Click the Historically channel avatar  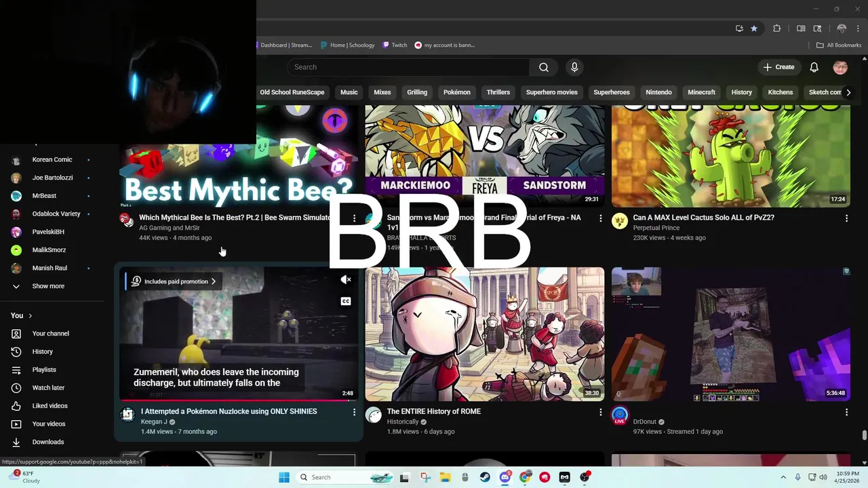374,415
